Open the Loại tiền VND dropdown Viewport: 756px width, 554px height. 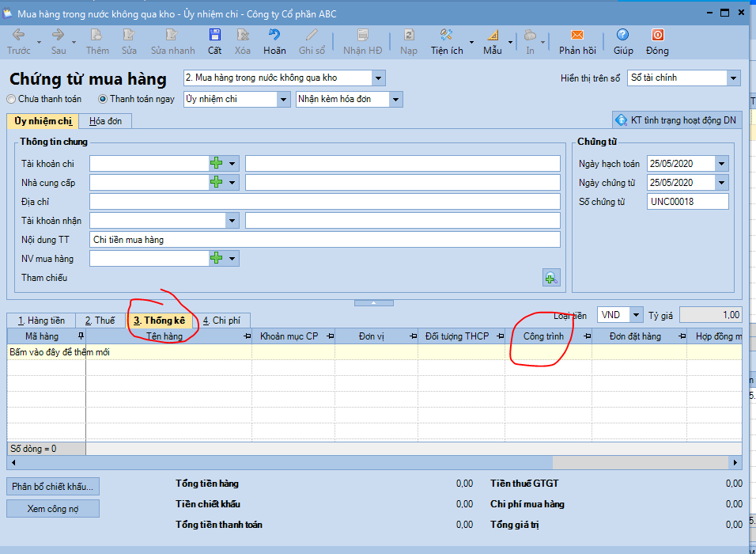point(636,315)
